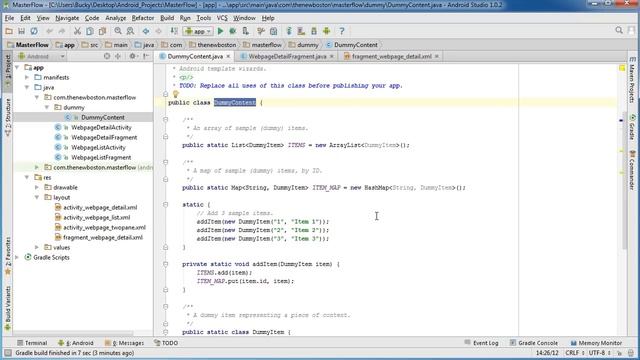The width and height of the screenshot is (640, 360).
Task: Click the intention lightbulb in the editor gutter
Action: click(x=176, y=94)
